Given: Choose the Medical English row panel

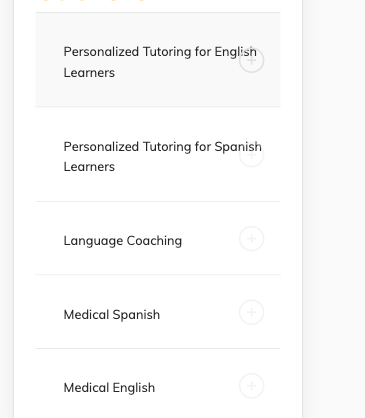Looking at the screenshot, I should pyautogui.click(x=158, y=383).
